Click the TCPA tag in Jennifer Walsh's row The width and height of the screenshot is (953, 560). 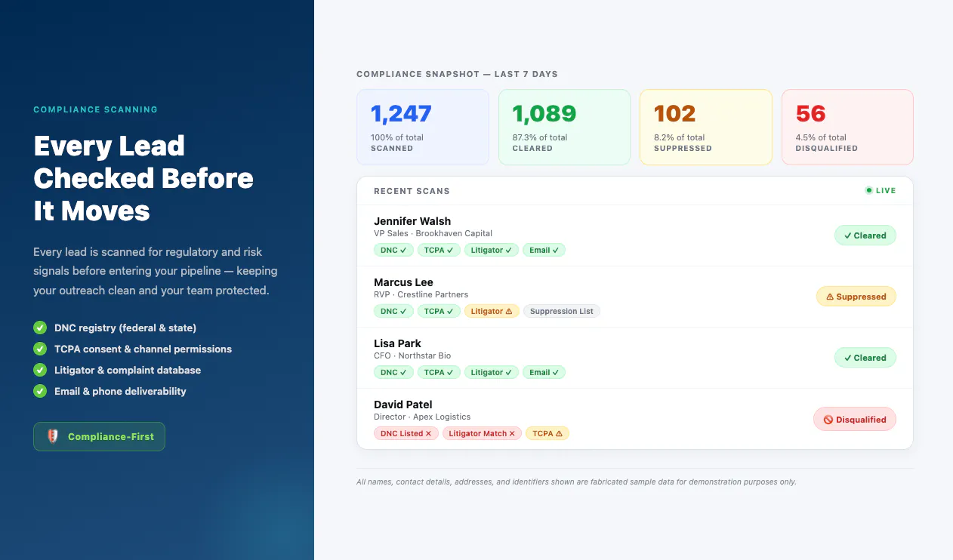[x=439, y=250]
